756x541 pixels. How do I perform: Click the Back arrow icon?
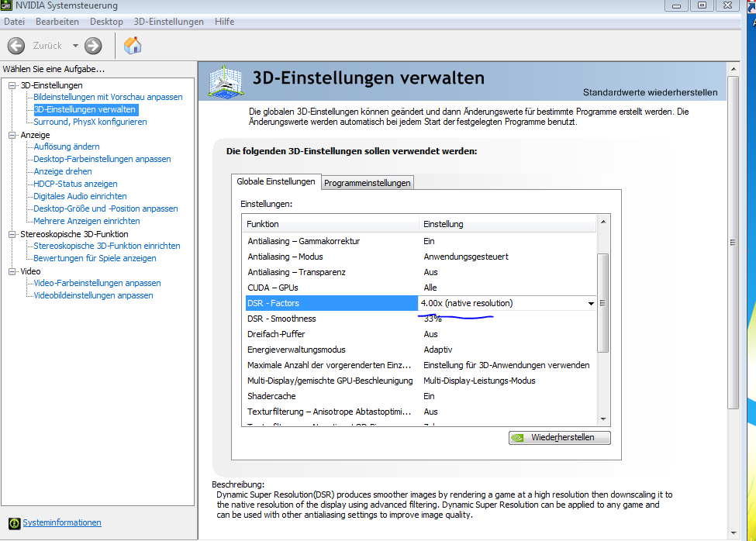point(16,46)
